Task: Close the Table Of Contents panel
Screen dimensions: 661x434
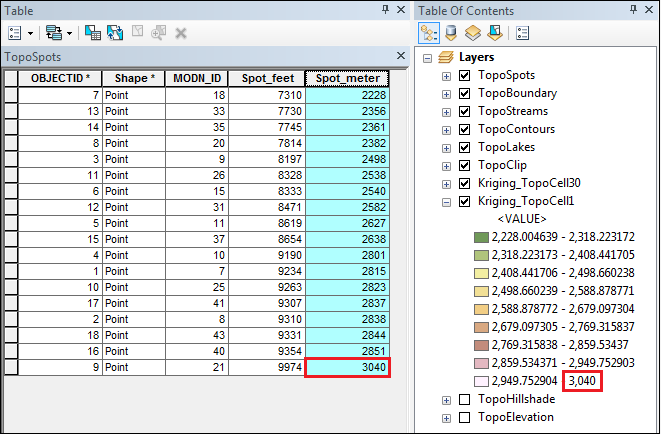Action: tap(649, 10)
